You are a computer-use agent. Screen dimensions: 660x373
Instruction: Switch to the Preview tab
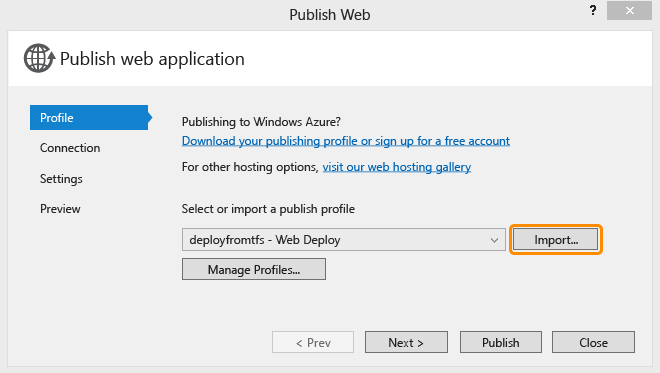point(60,209)
